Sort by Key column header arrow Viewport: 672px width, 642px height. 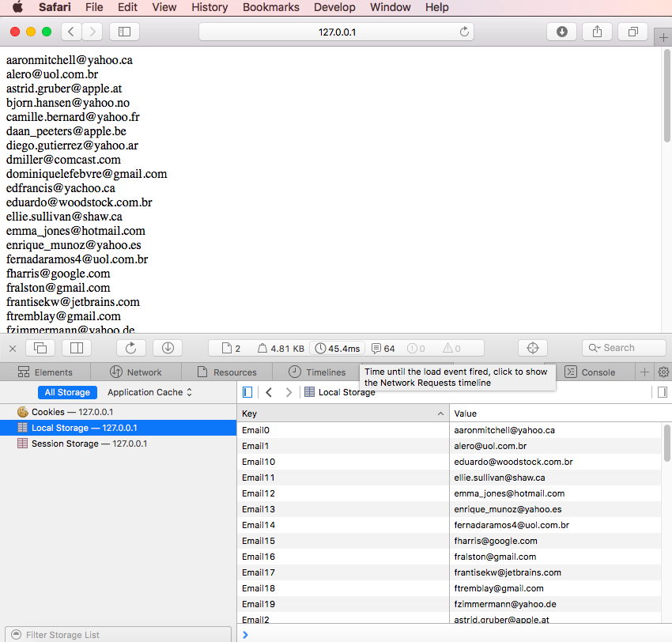coord(440,414)
